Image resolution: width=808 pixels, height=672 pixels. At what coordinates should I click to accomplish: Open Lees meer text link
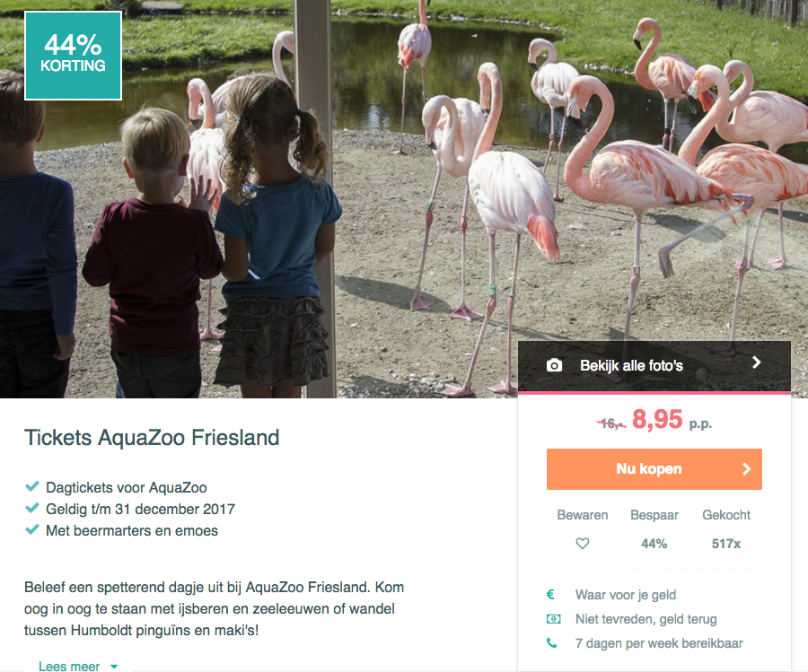[69, 666]
